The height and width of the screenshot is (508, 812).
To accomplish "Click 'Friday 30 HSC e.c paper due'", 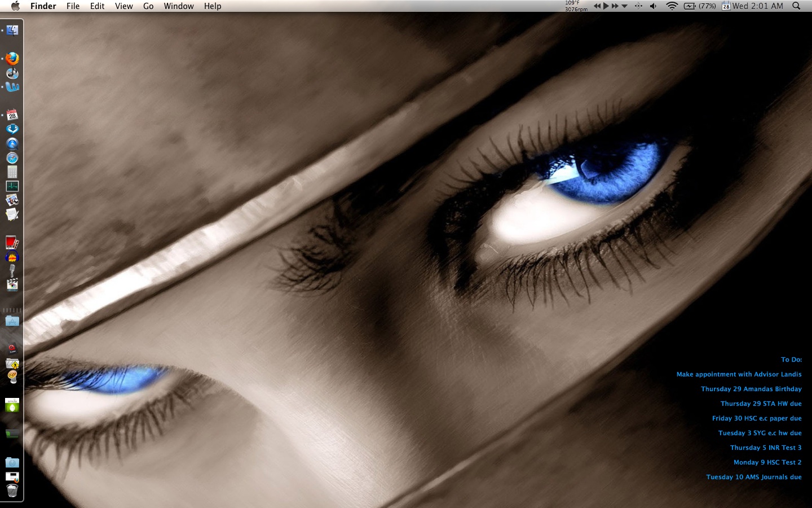I will 757,418.
